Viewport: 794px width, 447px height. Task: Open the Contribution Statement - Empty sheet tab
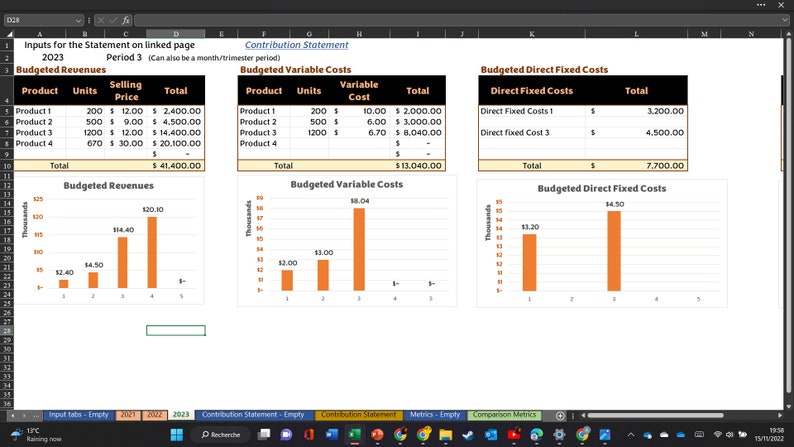coord(253,415)
